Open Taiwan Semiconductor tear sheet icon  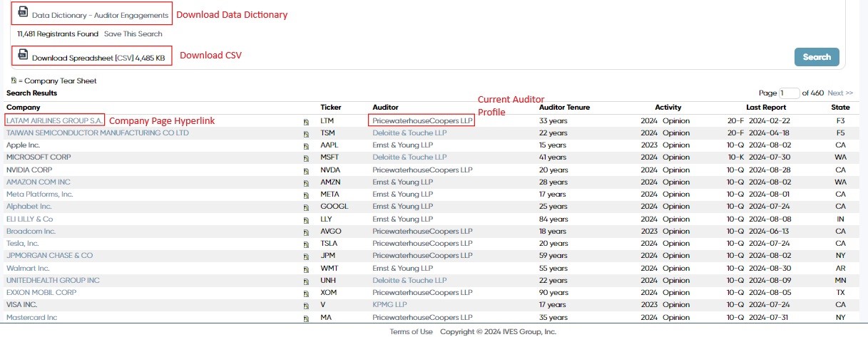[x=305, y=133]
